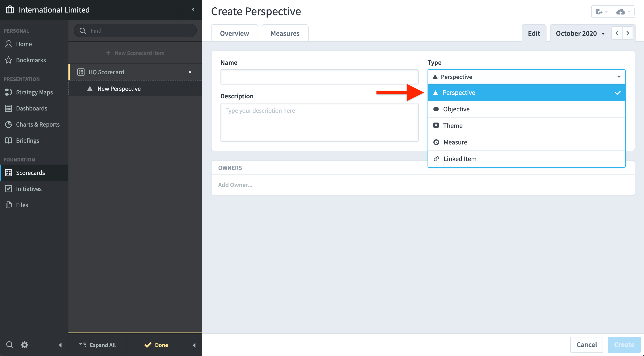The width and height of the screenshot is (644, 356).
Task: Open the Strategy Maps section
Action: pyautogui.click(x=34, y=92)
